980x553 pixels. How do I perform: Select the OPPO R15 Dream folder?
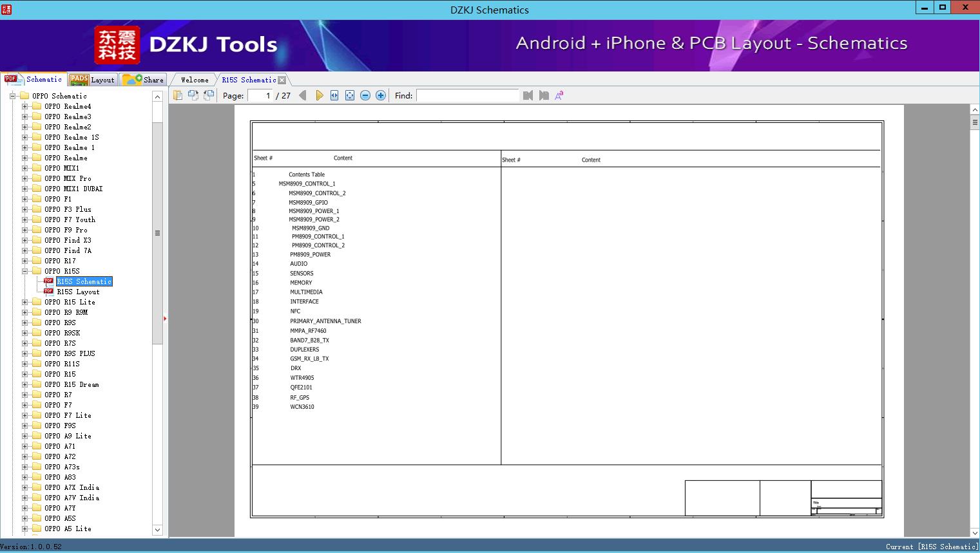tap(72, 384)
